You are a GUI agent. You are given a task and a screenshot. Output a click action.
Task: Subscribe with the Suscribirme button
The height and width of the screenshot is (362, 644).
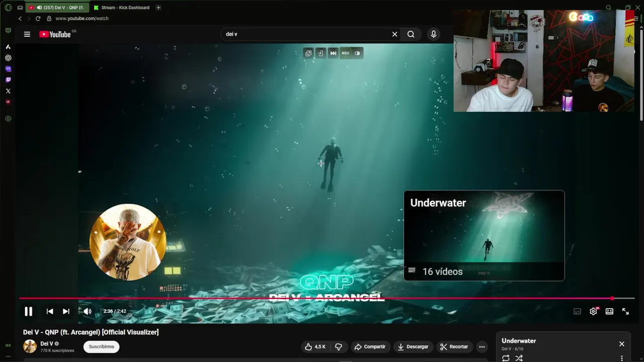(102, 346)
